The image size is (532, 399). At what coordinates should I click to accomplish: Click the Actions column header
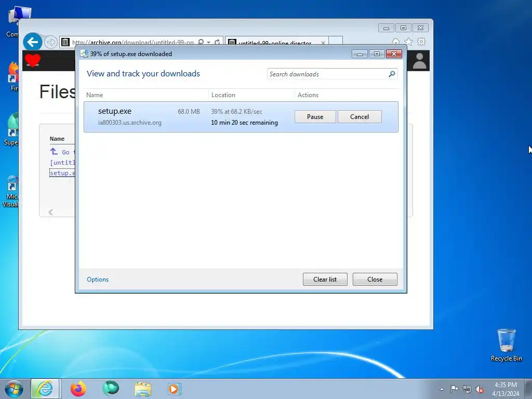[x=308, y=95]
